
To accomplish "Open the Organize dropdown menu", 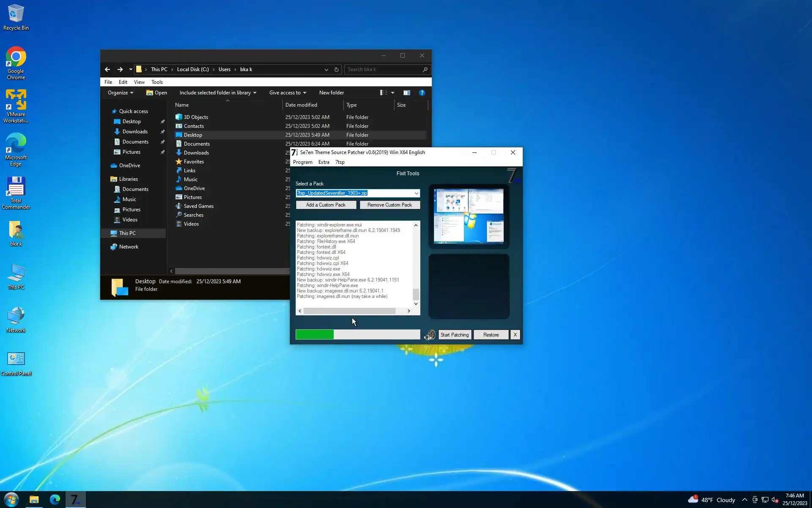I will coord(120,93).
